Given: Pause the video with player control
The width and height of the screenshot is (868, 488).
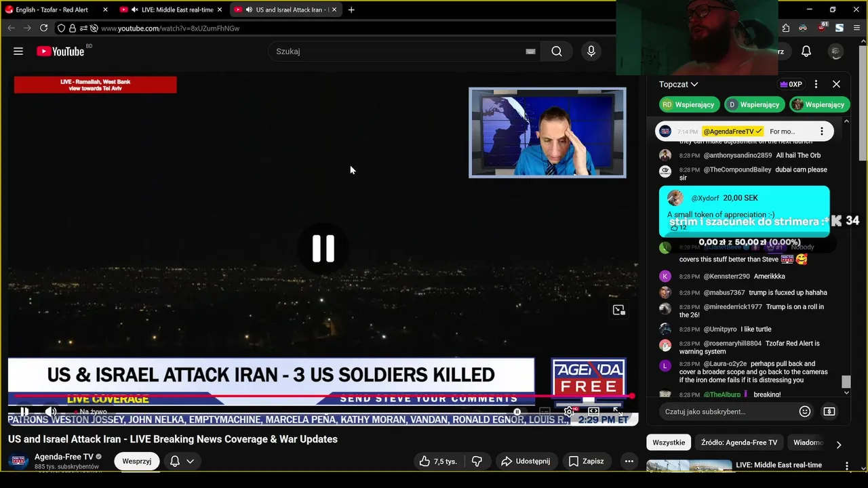Looking at the screenshot, I should pos(24,411).
